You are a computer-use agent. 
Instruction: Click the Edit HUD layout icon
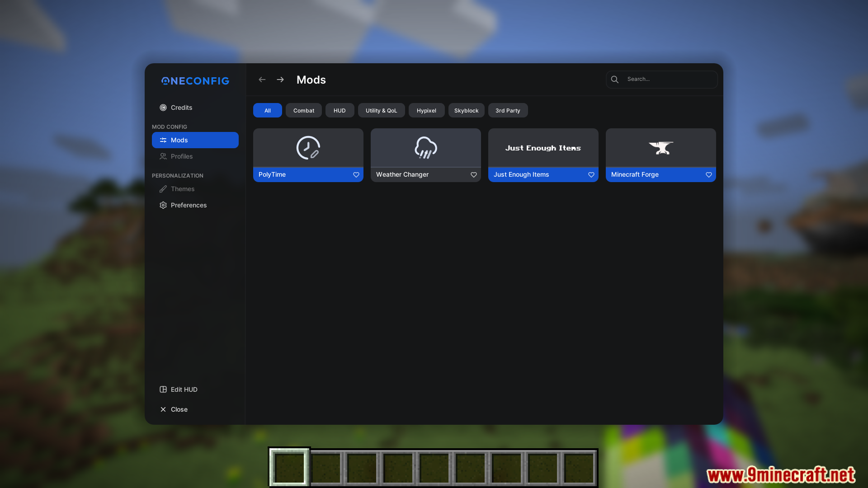[x=163, y=389]
